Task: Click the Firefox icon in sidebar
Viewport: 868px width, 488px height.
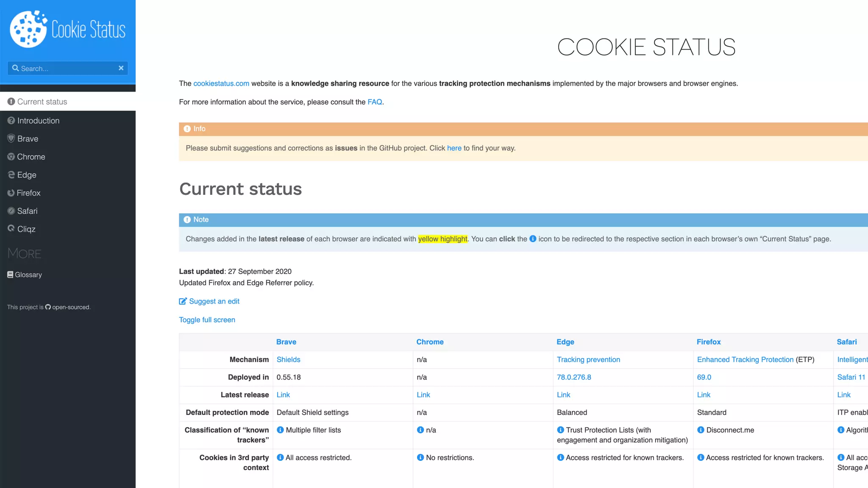Action: pyautogui.click(x=11, y=193)
